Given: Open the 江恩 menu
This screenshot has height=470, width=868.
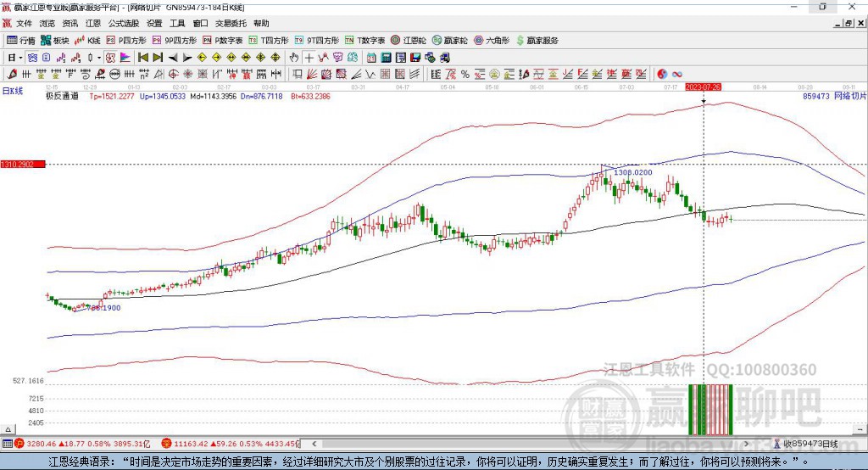Looking at the screenshot, I should click(x=93, y=23).
